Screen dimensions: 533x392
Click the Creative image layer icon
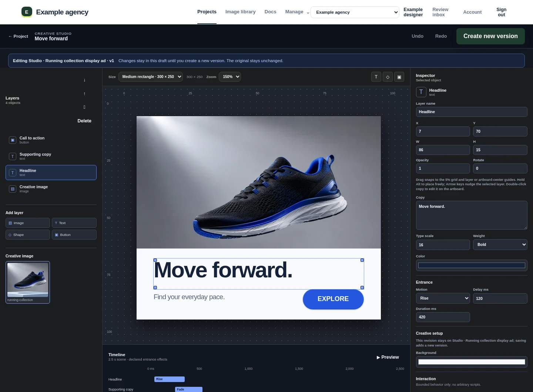point(13,189)
